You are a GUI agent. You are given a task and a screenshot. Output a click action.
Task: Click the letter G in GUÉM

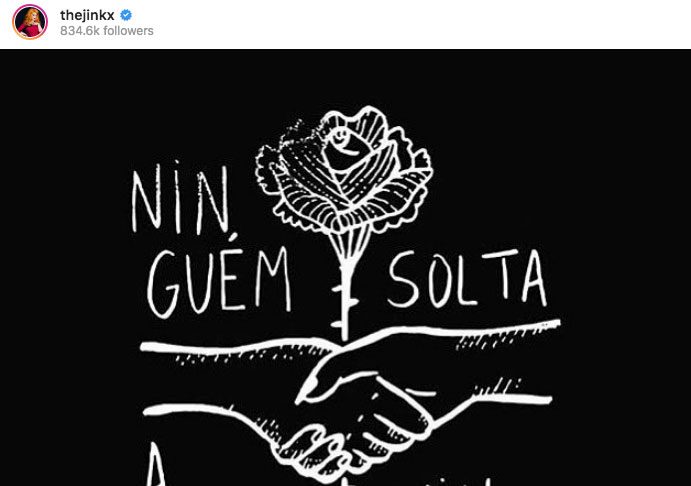pyautogui.click(x=163, y=285)
